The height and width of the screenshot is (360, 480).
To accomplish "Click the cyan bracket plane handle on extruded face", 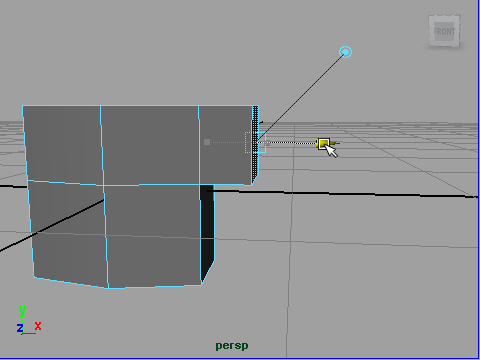I will tap(255, 143).
